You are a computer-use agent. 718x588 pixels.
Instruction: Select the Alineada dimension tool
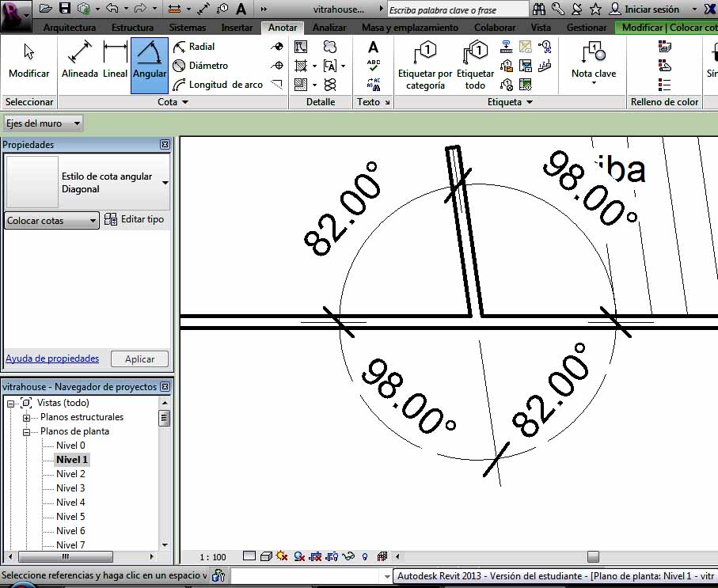(80, 62)
